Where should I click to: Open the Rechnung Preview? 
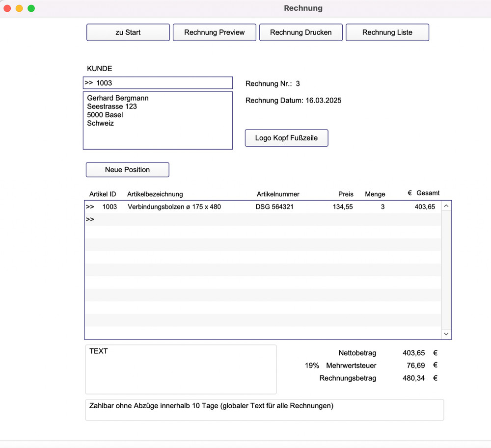[214, 32]
